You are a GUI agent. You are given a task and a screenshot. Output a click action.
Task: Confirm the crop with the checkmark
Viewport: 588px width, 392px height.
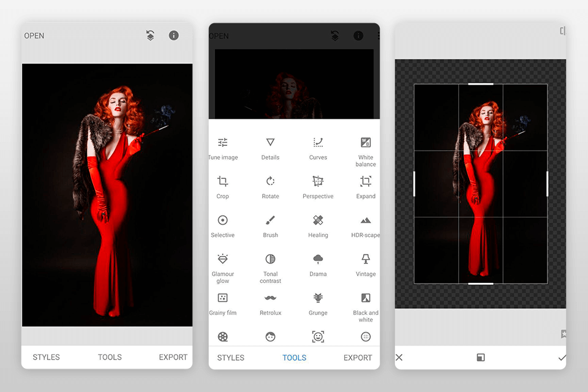click(x=562, y=357)
